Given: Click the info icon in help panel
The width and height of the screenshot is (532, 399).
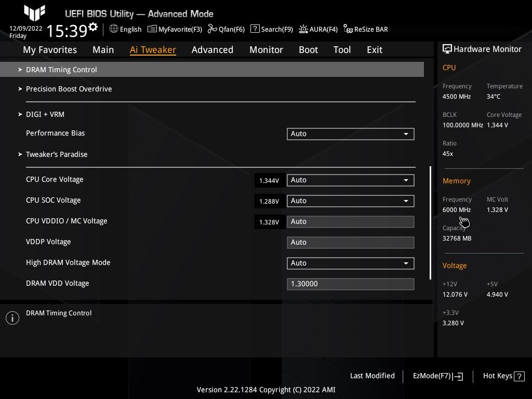Looking at the screenshot, I should (x=12, y=318).
